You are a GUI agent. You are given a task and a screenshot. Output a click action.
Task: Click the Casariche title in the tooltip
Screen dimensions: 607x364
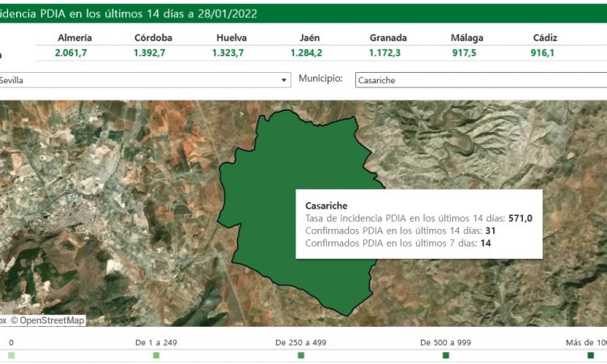click(x=326, y=205)
